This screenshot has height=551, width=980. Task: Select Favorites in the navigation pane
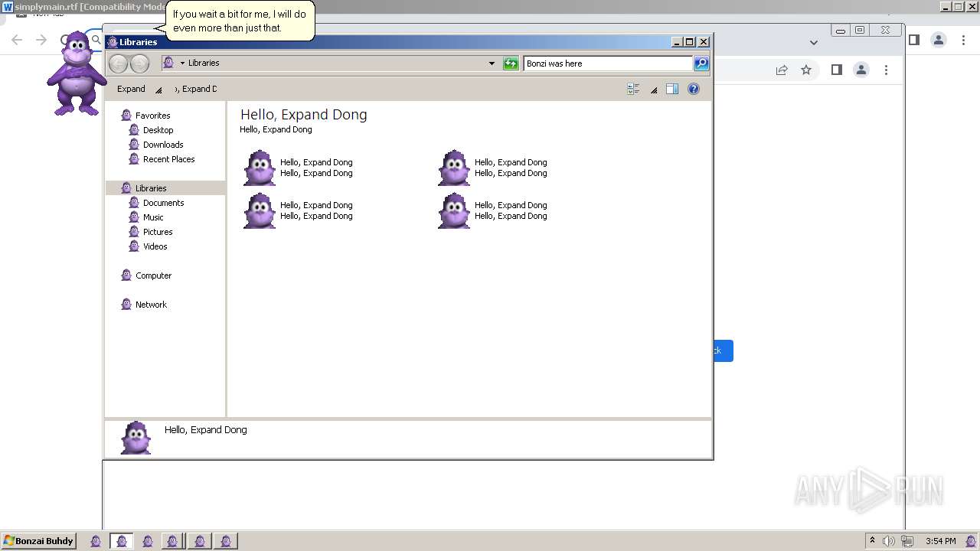(153, 116)
